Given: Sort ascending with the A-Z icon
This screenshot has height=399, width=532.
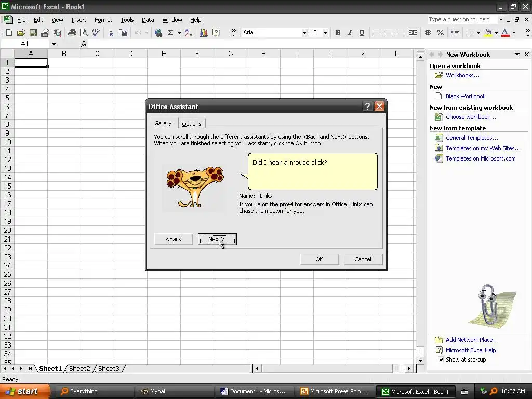Looking at the screenshot, I should (x=189, y=33).
